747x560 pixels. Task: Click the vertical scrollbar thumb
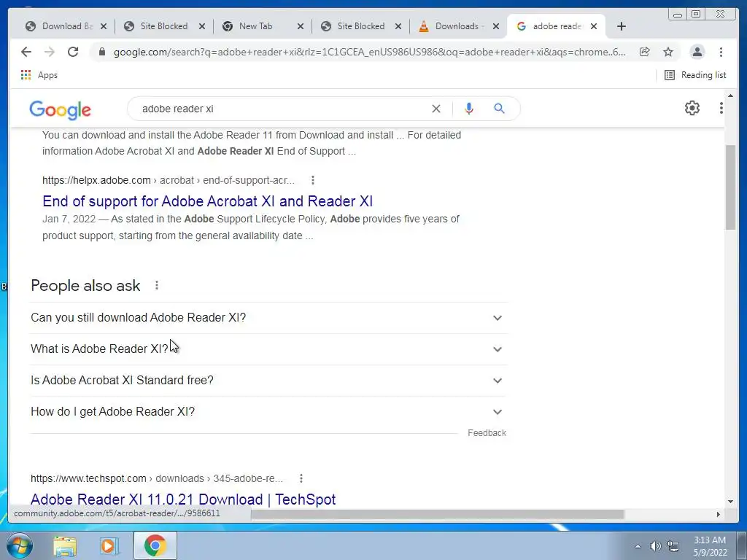pos(730,187)
